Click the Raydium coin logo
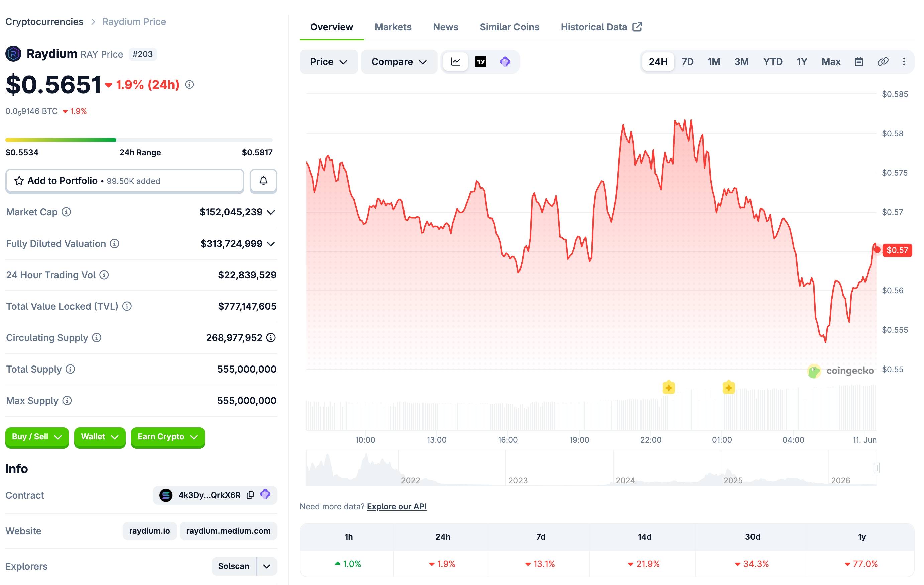 pyautogui.click(x=13, y=54)
